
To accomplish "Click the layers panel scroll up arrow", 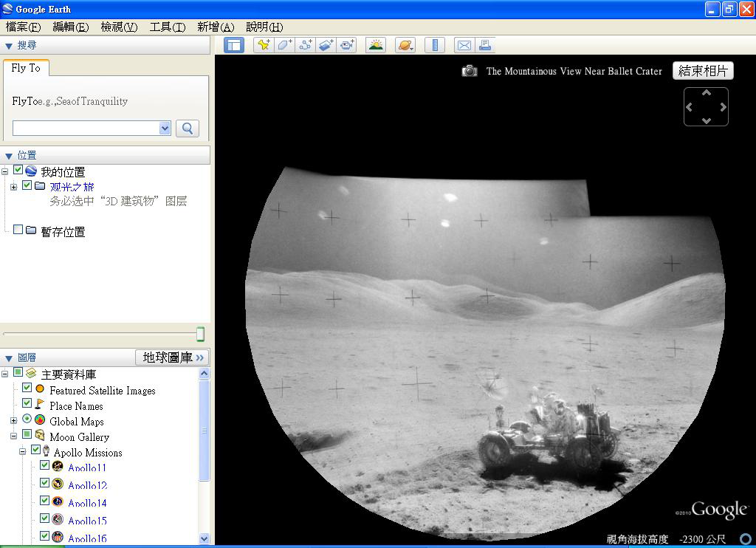I will pos(204,374).
